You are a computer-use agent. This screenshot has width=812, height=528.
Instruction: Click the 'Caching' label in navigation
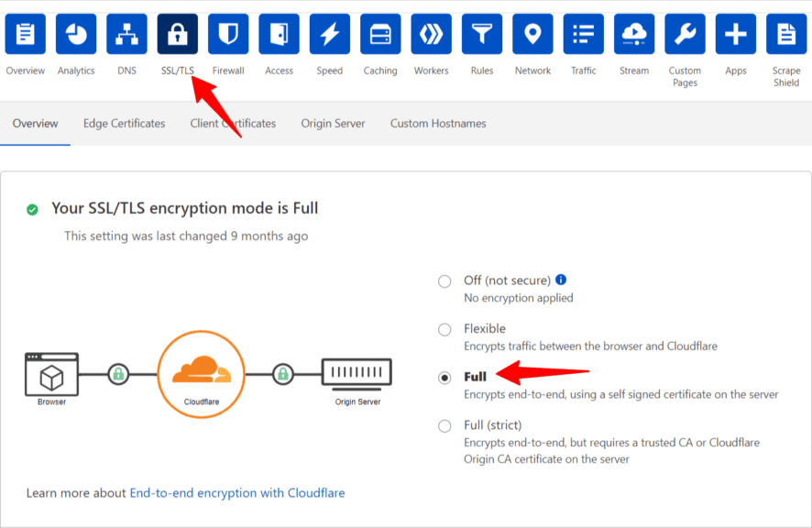(x=380, y=71)
